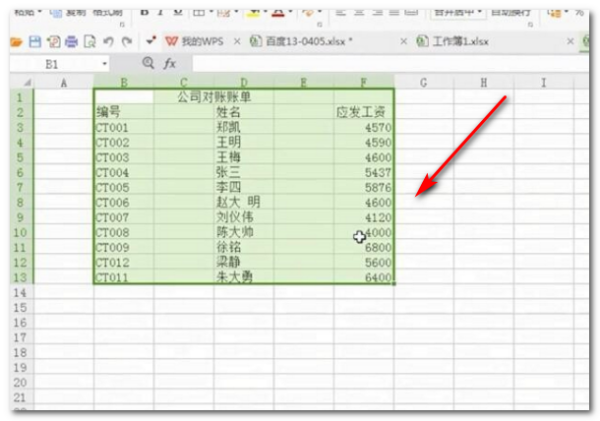Click cell containing CT012
This screenshot has height=421, width=600.
click(123, 263)
